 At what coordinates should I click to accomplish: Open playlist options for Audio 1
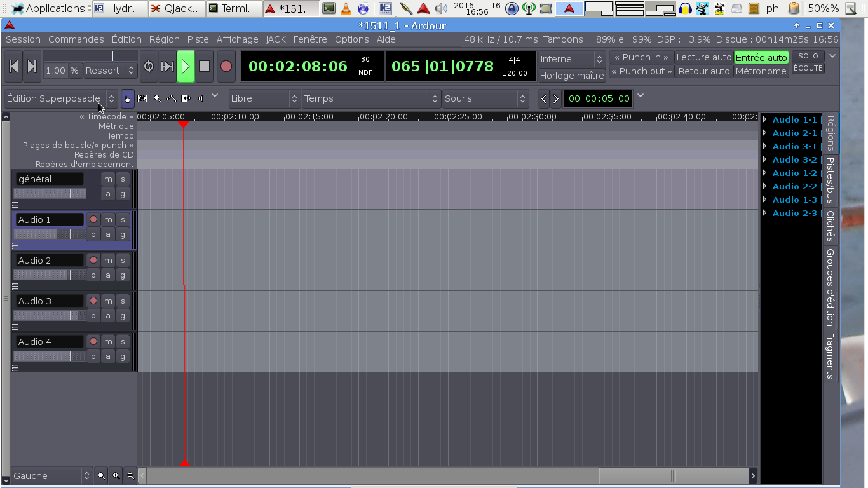93,234
